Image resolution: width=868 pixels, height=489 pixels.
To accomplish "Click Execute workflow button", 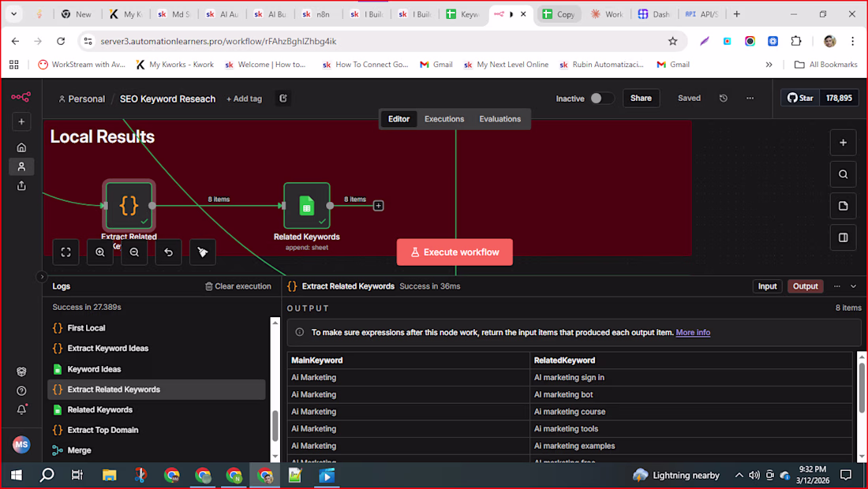I will point(455,252).
